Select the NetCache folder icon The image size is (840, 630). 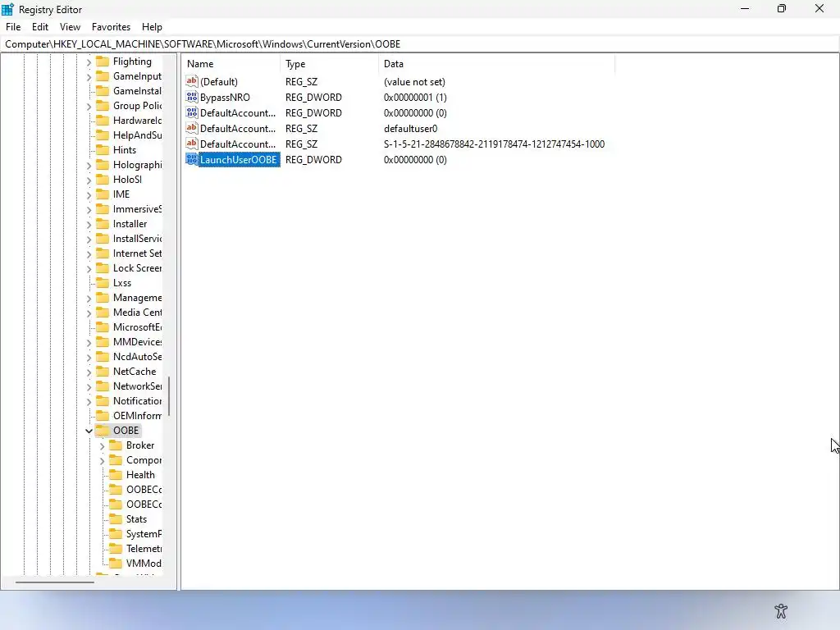[103, 371]
